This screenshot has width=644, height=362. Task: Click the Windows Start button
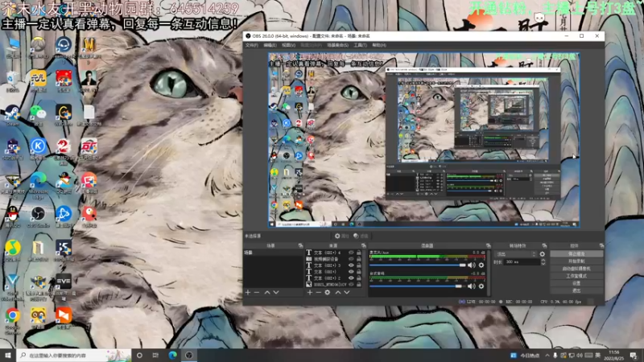(x=8, y=355)
